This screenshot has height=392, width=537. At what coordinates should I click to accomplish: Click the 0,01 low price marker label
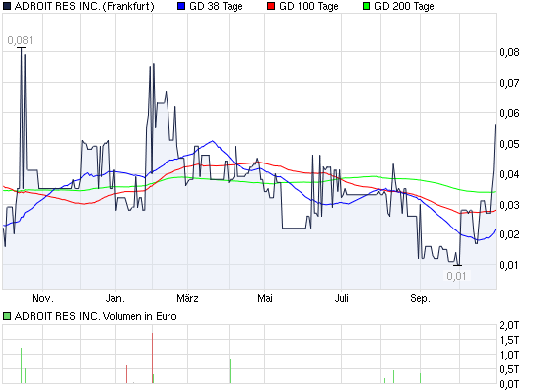(456, 276)
